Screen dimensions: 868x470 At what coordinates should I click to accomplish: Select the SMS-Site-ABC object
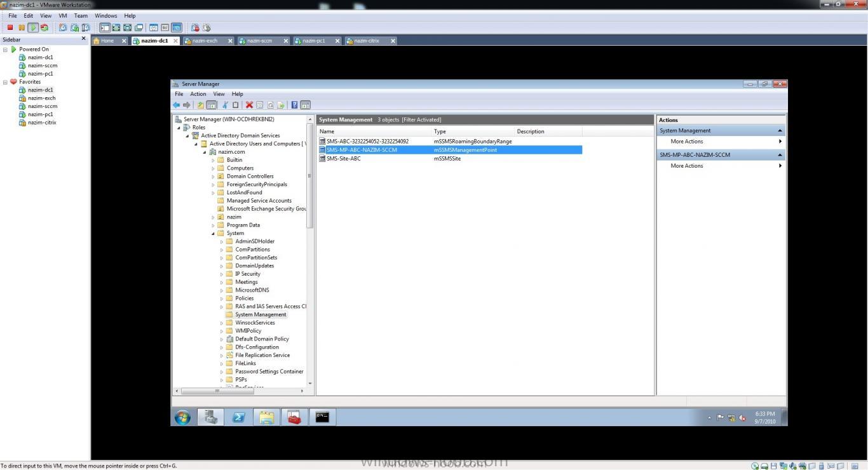tap(344, 158)
